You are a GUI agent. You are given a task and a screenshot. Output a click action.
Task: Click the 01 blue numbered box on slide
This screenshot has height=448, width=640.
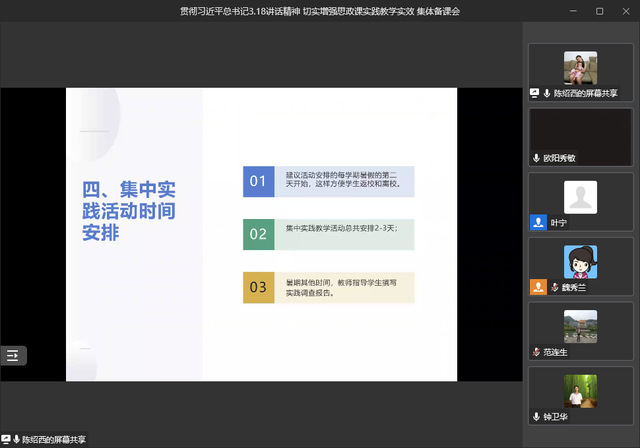(258, 181)
